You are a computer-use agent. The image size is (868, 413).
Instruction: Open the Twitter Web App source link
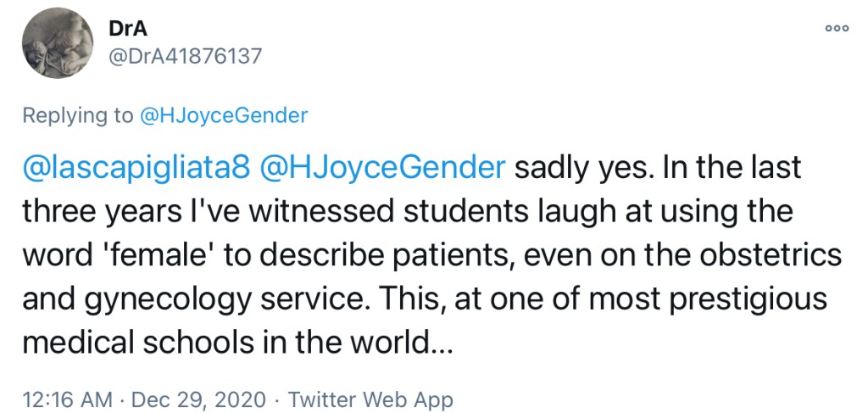point(371,399)
